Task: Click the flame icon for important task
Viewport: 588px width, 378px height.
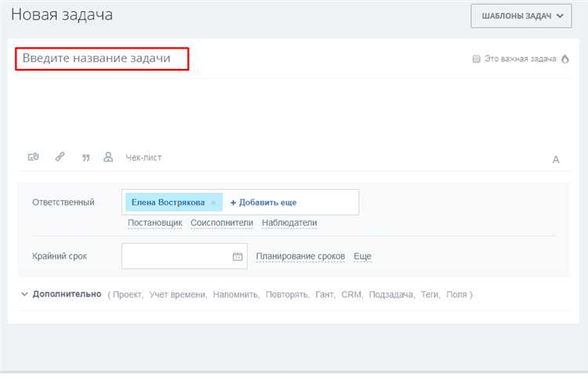Action: pos(564,59)
